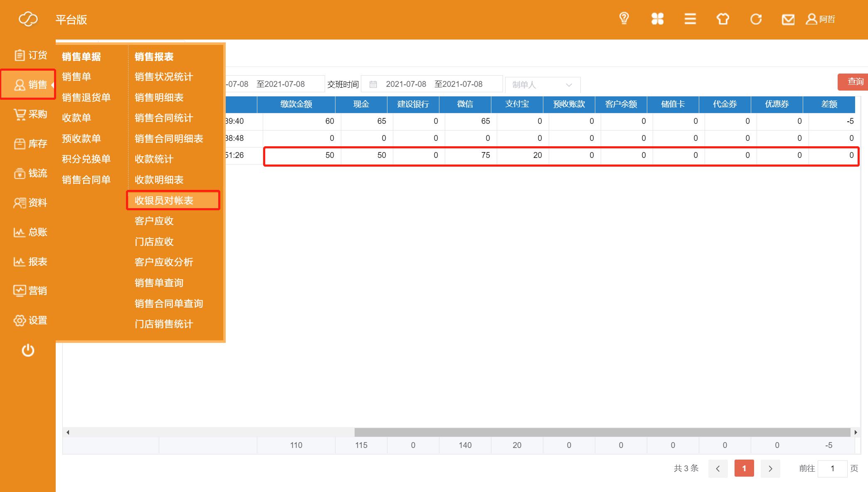This screenshot has width=868, height=492.
Task: Click the calendar icon in 交班时间 field
Action: [x=373, y=84]
